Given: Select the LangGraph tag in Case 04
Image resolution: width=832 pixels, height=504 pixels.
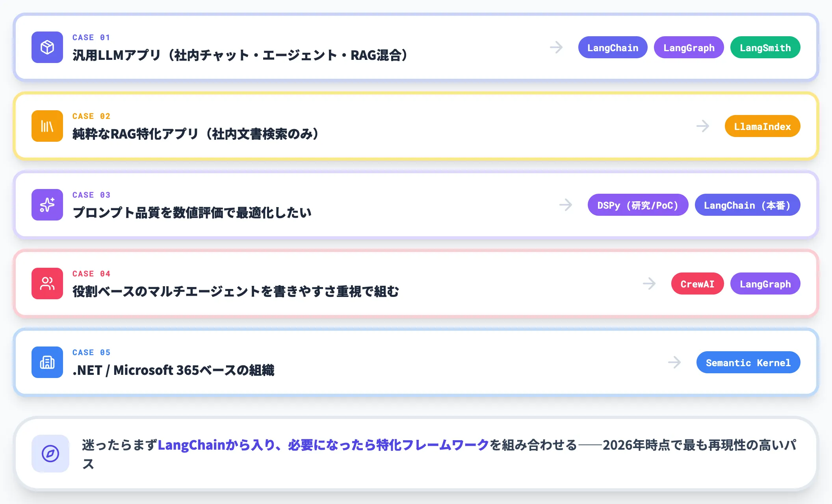Looking at the screenshot, I should (x=765, y=283).
